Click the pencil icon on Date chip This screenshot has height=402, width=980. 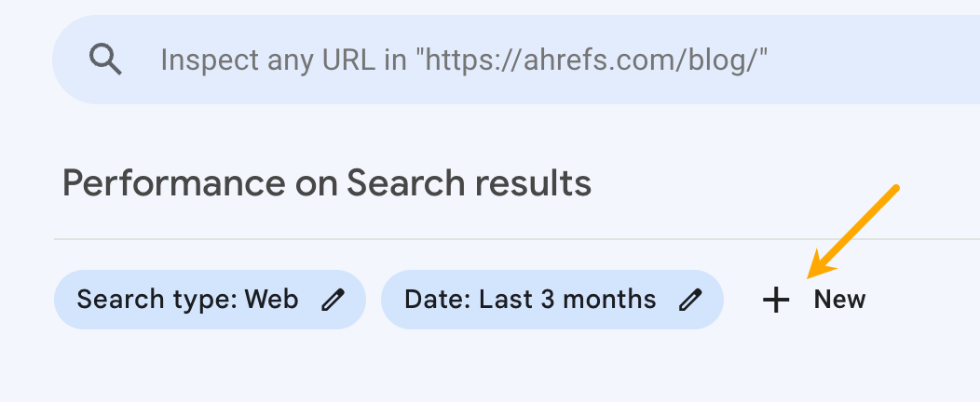(x=690, y=300)
